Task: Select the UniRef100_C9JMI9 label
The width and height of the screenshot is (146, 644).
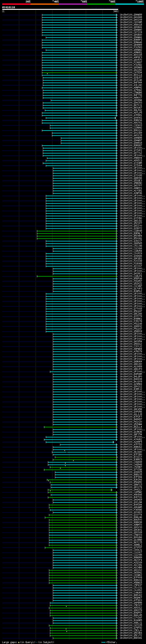Action: point(131,253)
